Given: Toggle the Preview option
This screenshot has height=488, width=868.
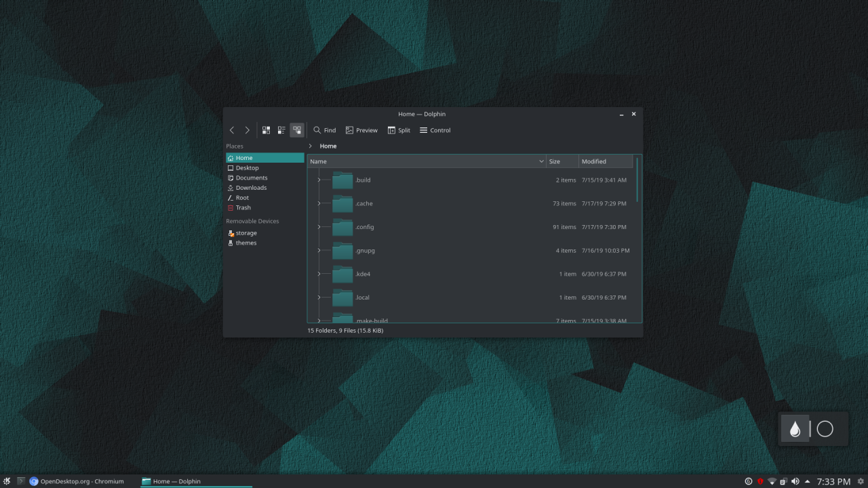Looking at the screenshot, I should coord(361,130).
